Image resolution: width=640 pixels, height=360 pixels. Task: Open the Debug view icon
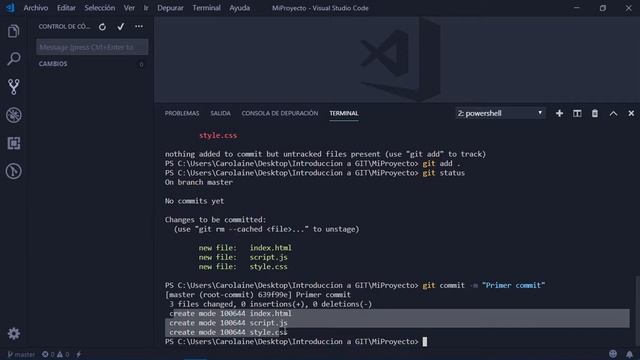13,115
